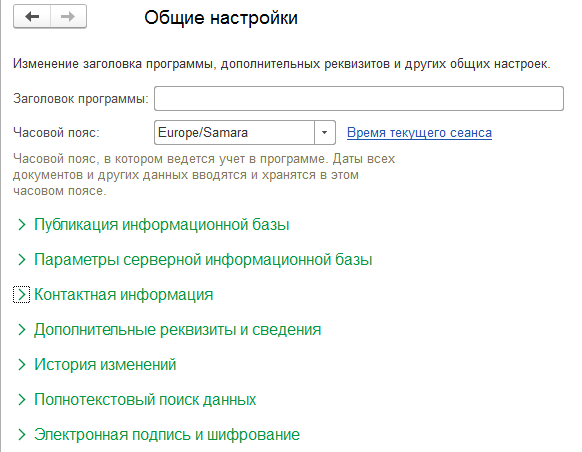This screenshot has width=582, height=452.
Task: Expand the chevron for История изменений
Action: point(22,364)
